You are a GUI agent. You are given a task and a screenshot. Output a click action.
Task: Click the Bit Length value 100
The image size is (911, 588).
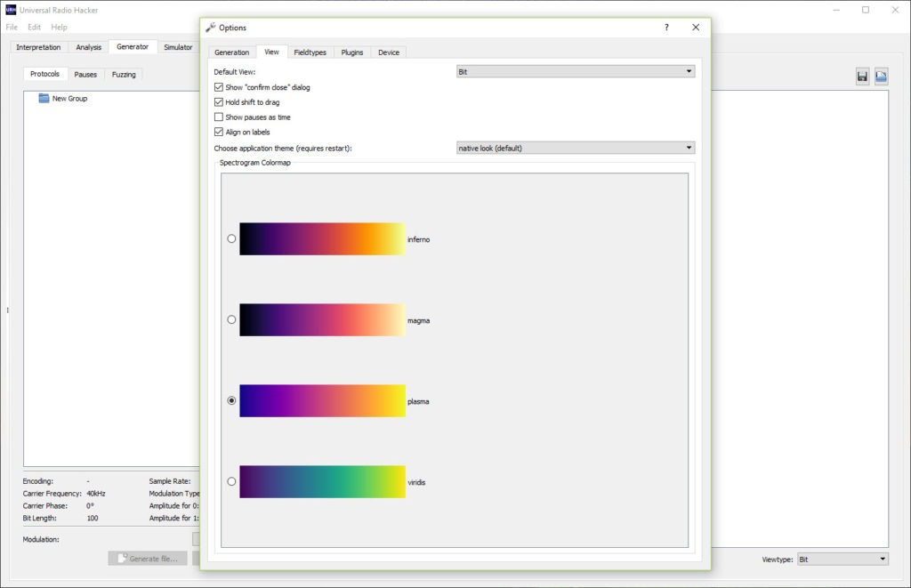coord(93,518)
